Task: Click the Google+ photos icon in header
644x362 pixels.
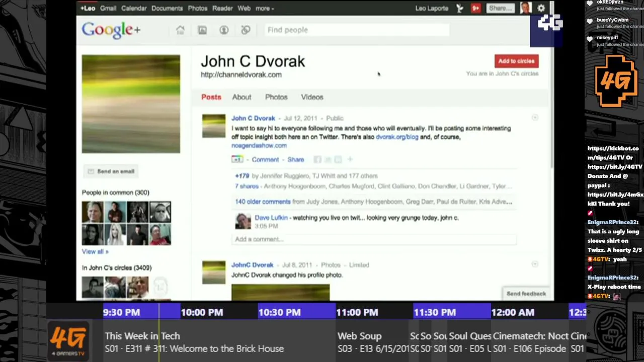Action: pyautogui.click(x=202, y=30)
